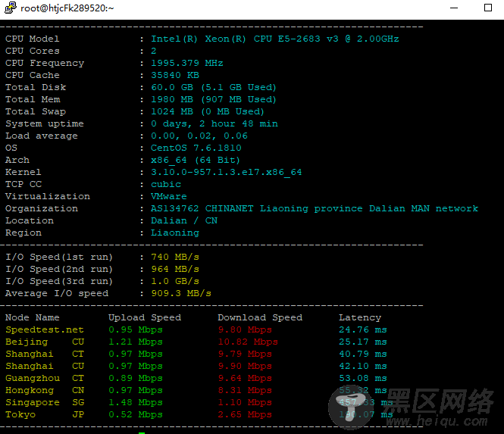504x434 pixels.
Task: Click the 3rd run I/O speed 1.0 GB/s
Action: (175, 282)
